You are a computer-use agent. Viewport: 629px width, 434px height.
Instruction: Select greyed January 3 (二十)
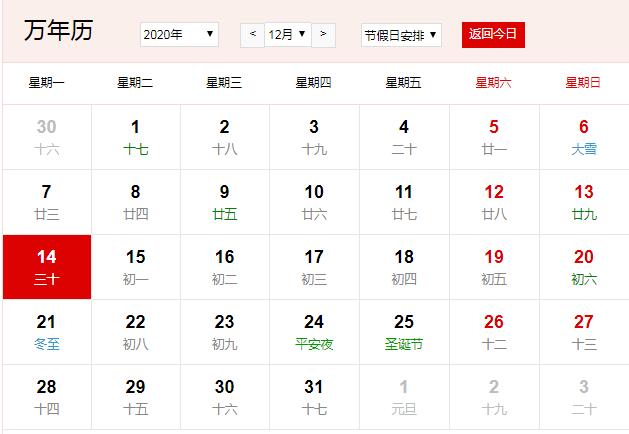click(x=584, y=397)
